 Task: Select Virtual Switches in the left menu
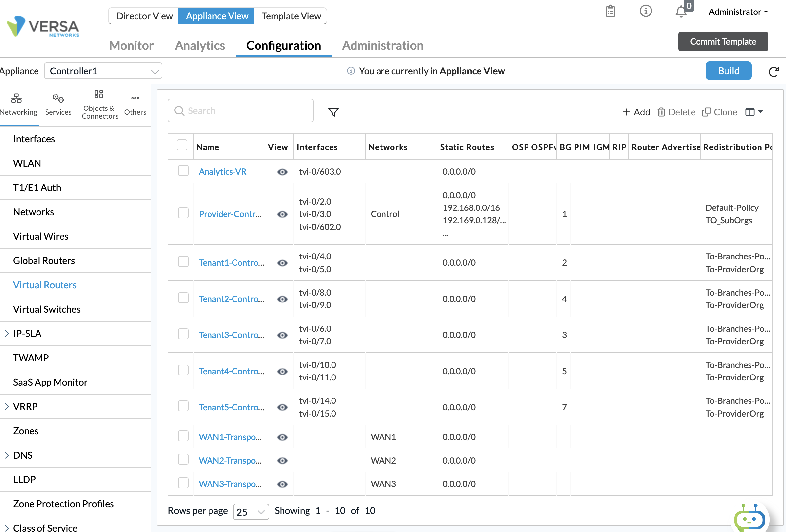point(75,309)
